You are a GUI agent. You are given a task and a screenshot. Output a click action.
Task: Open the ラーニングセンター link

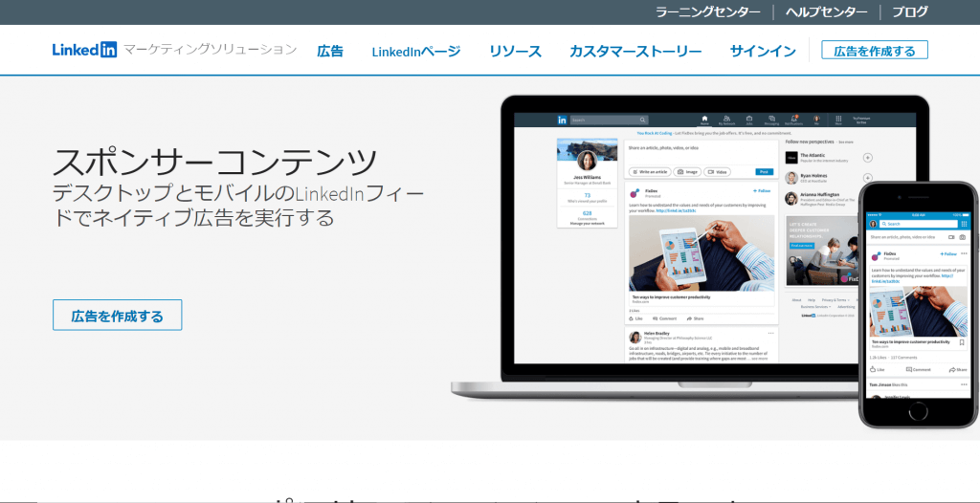(707, 11)
